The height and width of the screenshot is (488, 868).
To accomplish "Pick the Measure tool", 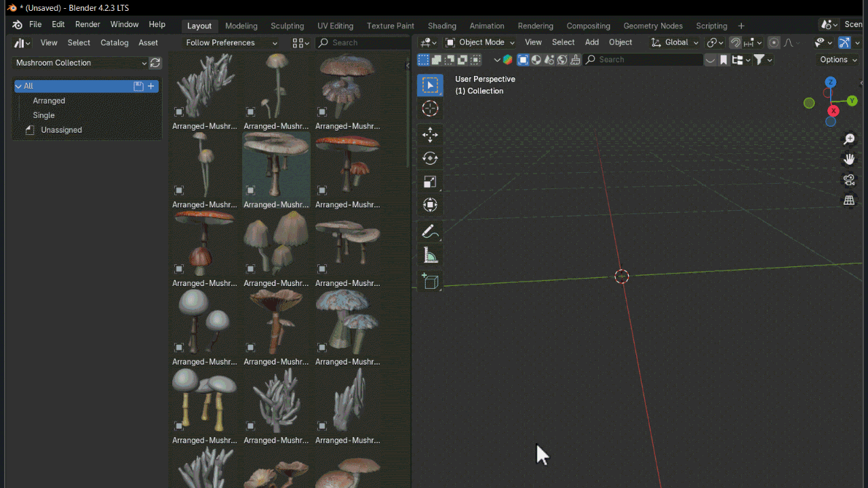I will 430,256.
